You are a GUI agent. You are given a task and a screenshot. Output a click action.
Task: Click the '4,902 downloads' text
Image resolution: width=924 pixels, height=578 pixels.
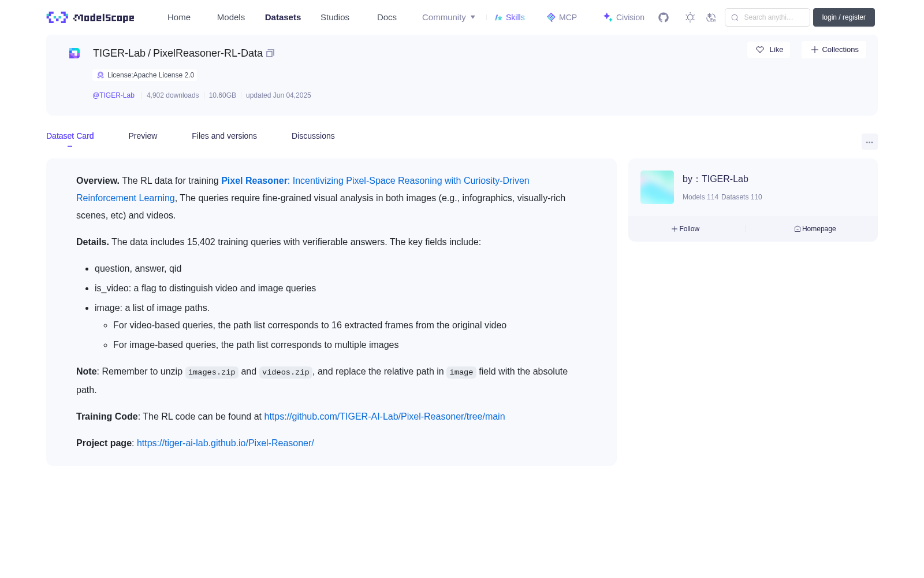pos(173,95)
